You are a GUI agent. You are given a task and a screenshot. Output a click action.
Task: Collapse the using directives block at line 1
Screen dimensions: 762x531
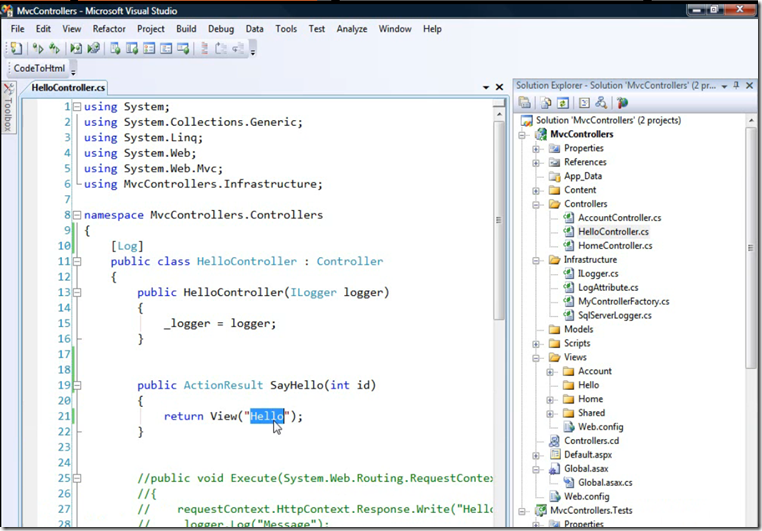pos(77,106)
